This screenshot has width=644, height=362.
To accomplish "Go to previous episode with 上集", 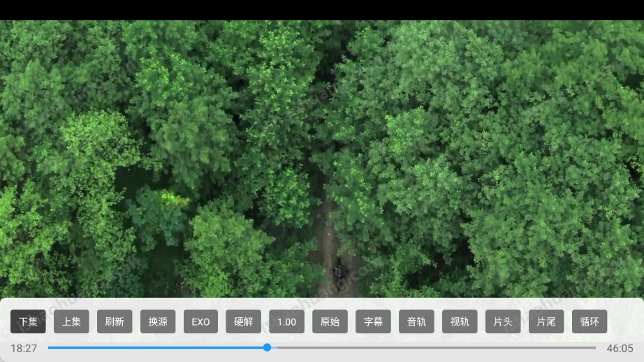I will (71, 321).
